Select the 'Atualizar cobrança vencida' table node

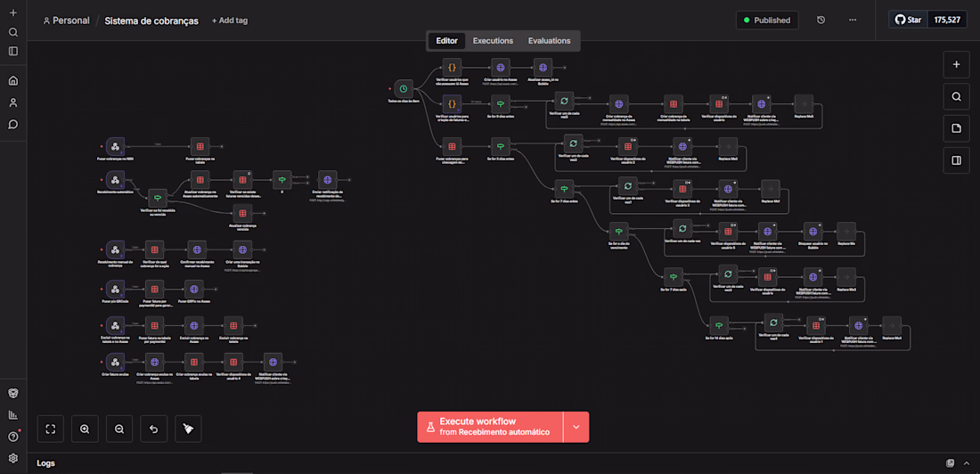pos(241,213)
